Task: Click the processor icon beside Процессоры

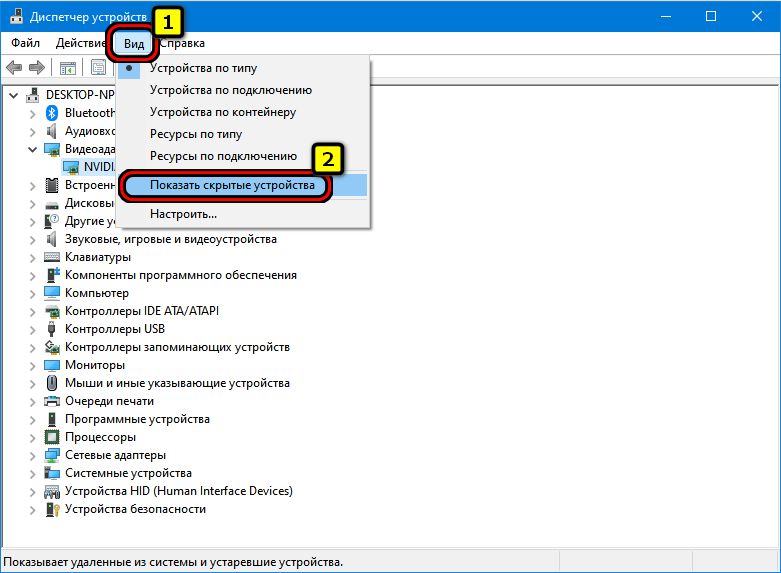Action: (x=53, y=437)
